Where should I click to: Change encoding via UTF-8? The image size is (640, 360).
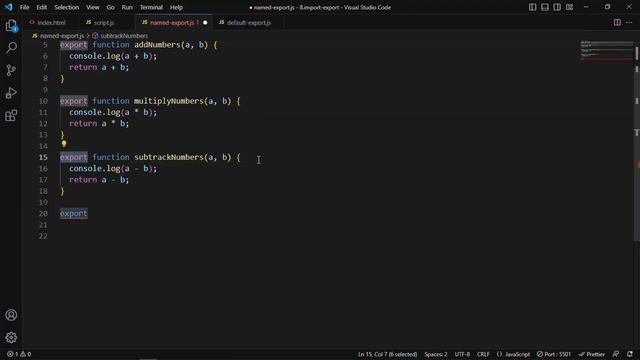462,354
